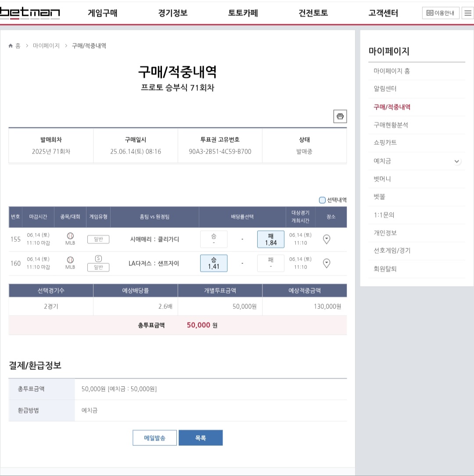This screenshot has height=476, width=474.
Task: Click the 이용안내 guide button
Action: pyautogui.click(x=441, y=13)
